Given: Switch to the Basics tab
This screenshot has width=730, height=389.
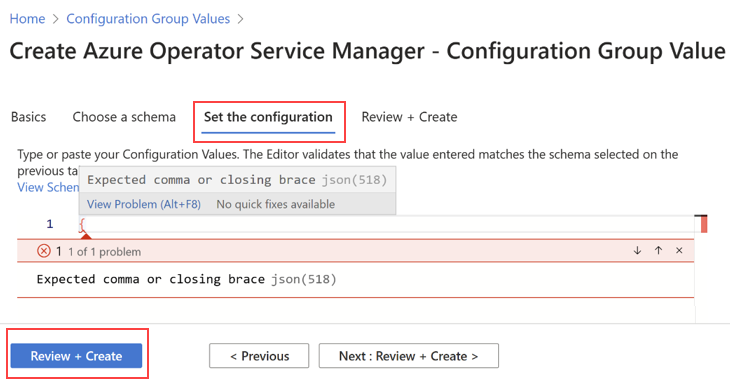Looking at the screenshot, I should (28, 117).
